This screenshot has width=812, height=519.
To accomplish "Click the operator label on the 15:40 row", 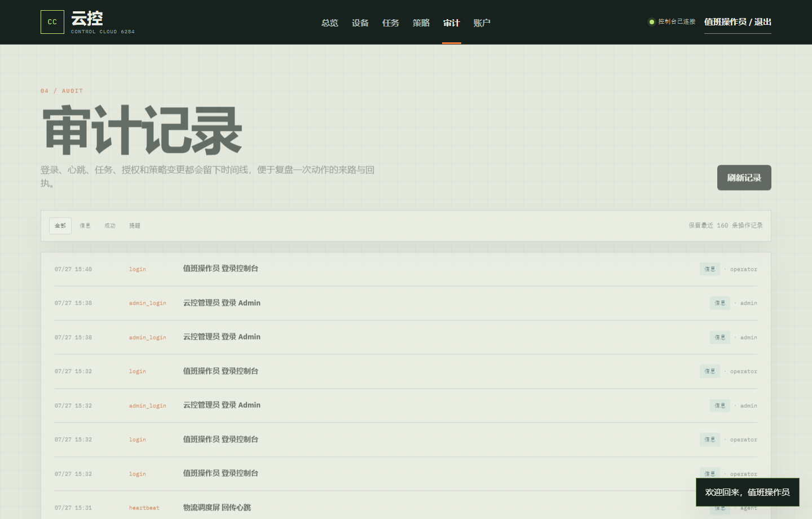I will (744, 270).
